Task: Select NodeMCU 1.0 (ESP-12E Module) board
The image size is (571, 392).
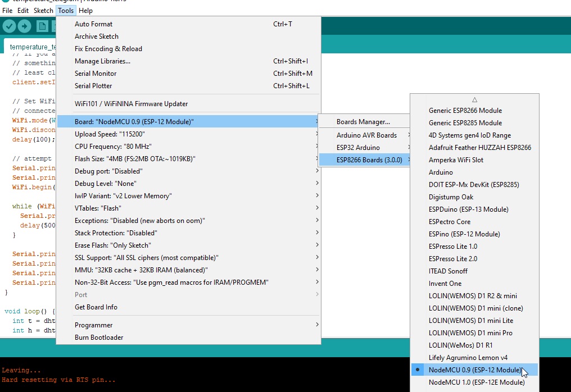Action: (x=474, y=383)
